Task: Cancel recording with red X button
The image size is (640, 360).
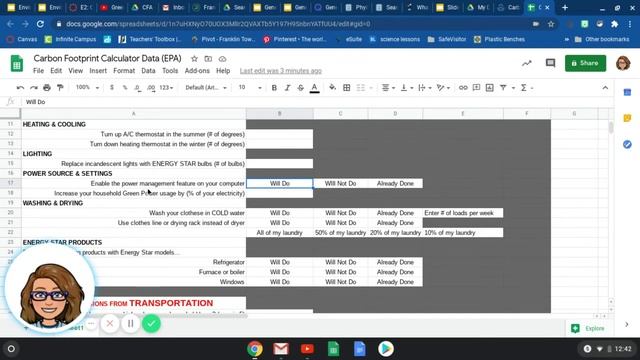Action: coord(110,324)
